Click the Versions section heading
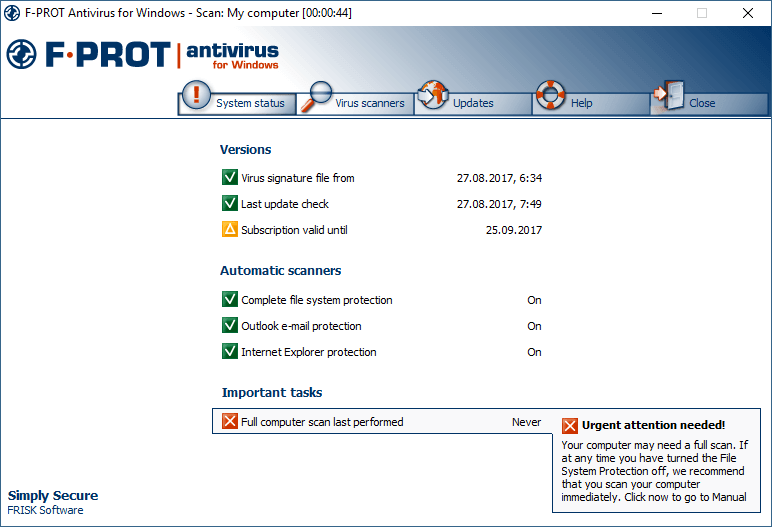 [245, 150]
